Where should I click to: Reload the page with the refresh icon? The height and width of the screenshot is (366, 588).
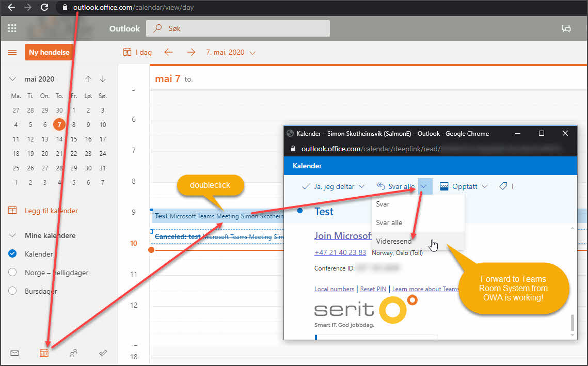pos(44,7)
